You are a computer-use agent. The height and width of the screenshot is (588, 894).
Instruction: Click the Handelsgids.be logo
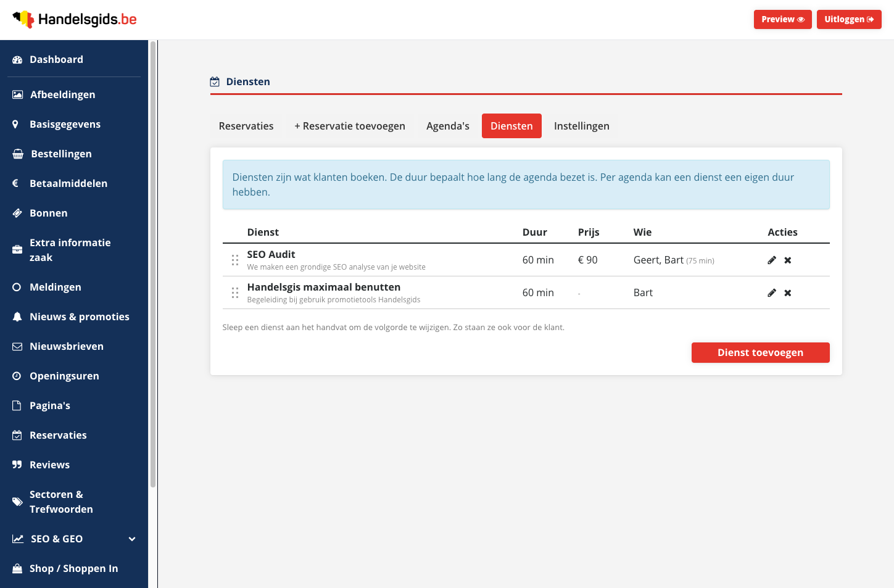point(75,20)
